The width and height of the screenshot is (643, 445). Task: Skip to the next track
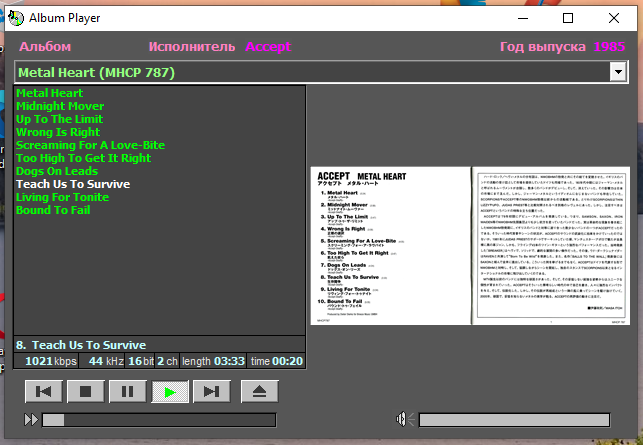pos(212,392)
